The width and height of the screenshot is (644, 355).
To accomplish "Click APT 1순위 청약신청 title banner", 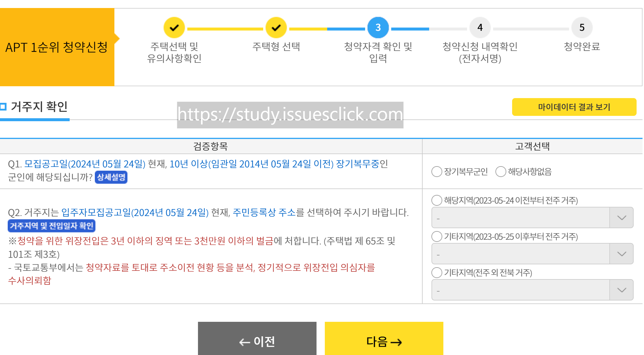I will tap(57, 47).
